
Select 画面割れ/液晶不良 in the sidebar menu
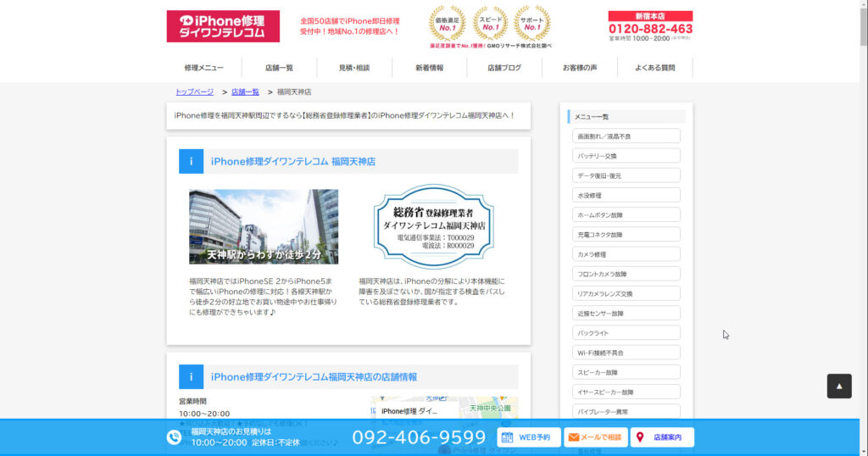coord(626,136)
